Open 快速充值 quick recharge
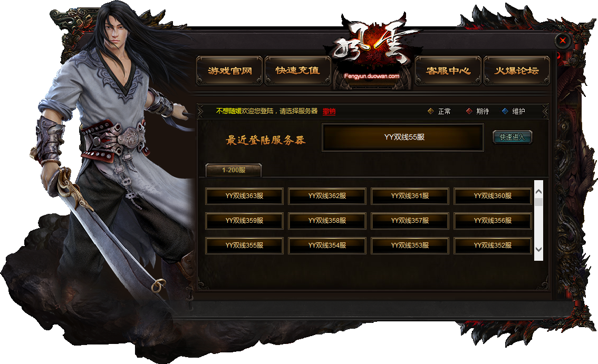This screenshot has width=598, height=364. pyautogui.click(x=298, y=71)
